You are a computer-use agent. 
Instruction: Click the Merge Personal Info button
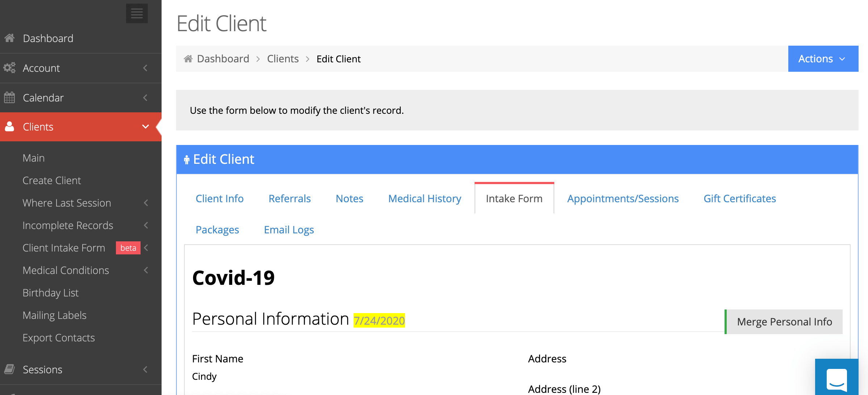point(784,322)
